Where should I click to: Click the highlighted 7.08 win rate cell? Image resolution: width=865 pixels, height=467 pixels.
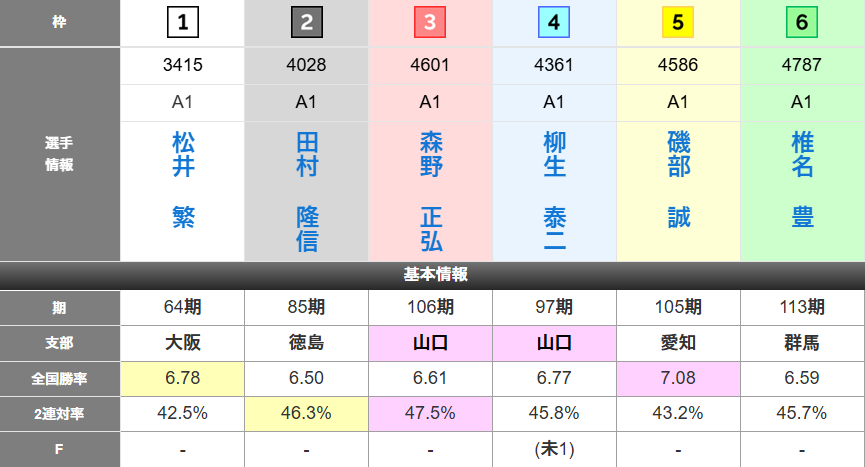678,378
